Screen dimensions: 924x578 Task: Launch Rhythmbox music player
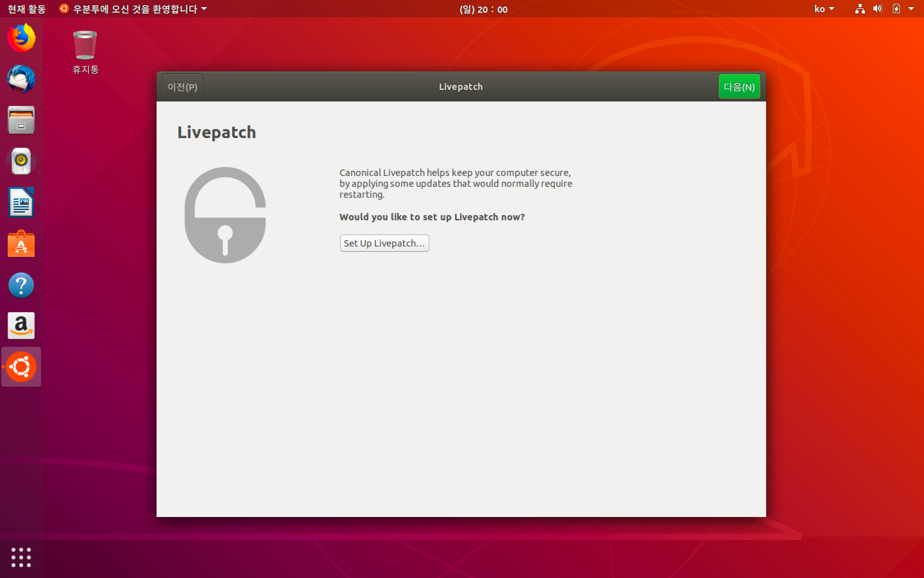21,161
